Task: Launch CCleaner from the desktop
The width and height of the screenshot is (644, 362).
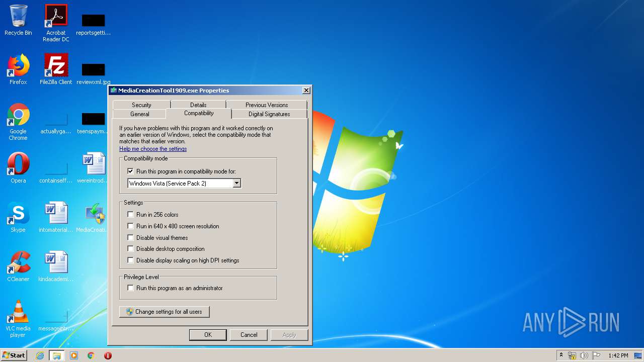Action: point(18,266)
